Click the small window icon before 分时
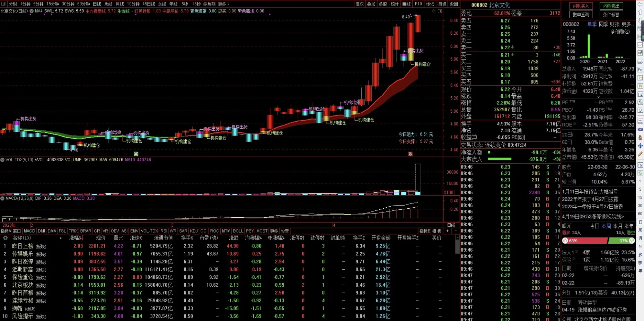This screenshot has width=644, height=321. coord(3,4)
